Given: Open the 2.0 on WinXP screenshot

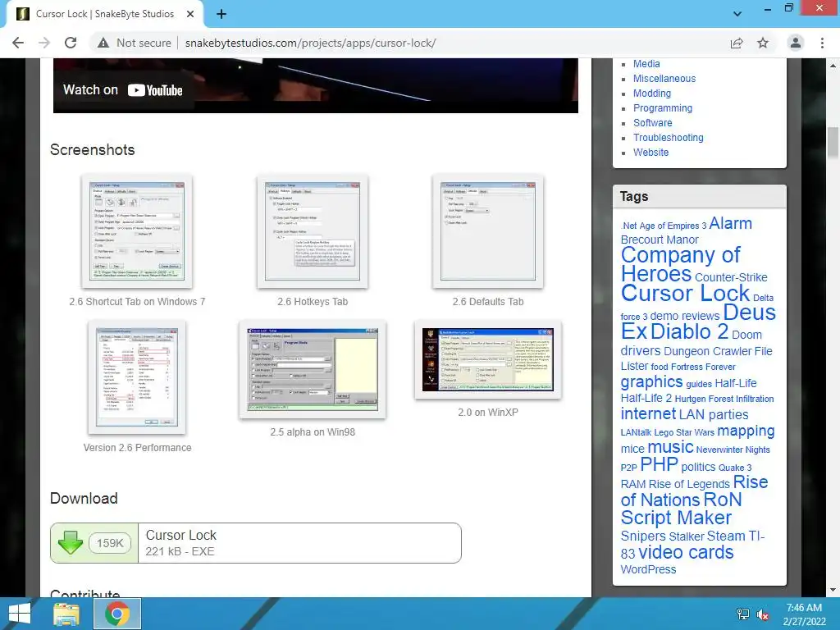Looking at the screenshot, I should click(x=488, y=359).
